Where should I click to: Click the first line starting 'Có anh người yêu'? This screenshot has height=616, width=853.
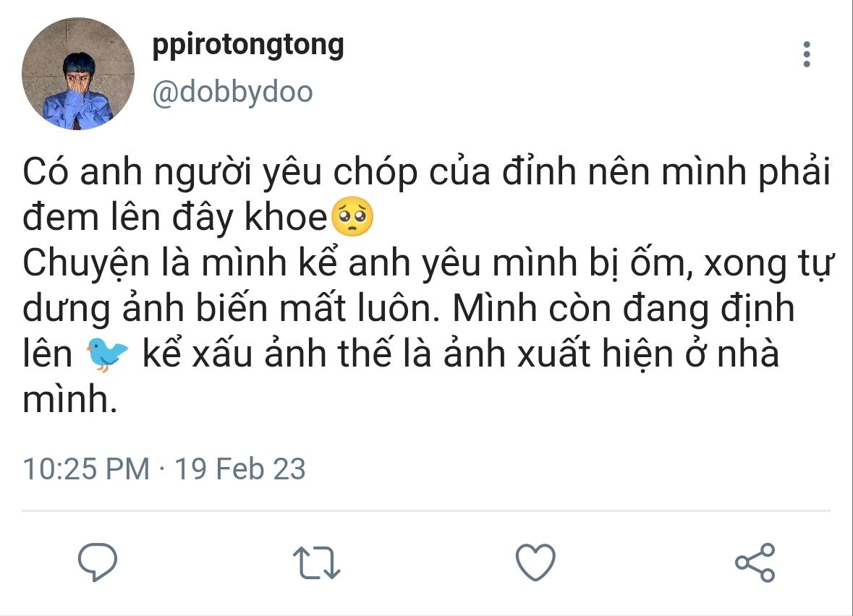click(x=427, y=174)
